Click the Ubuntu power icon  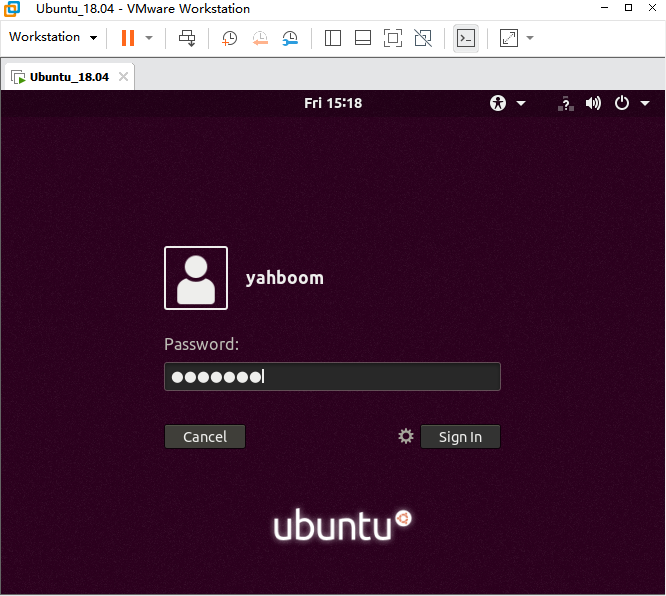(622, 103)
